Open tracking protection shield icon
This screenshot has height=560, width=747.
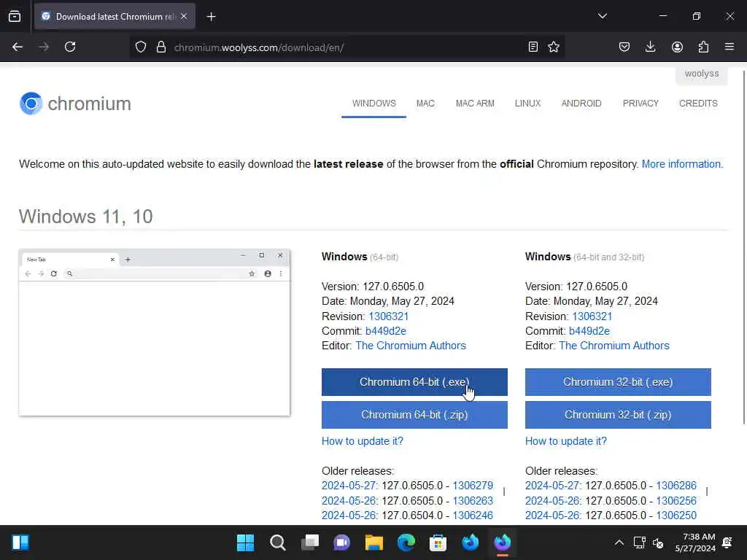[141, 47]
